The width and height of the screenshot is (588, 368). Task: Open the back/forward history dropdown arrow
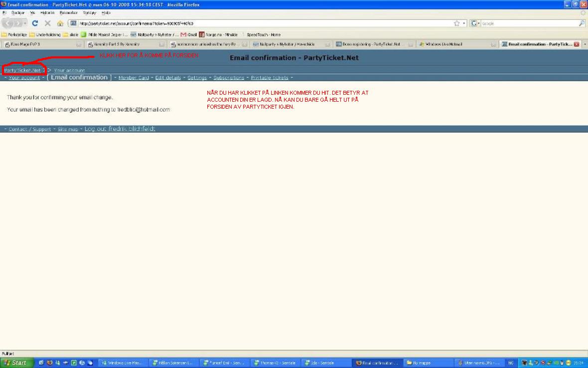click(x=25, y=23)
